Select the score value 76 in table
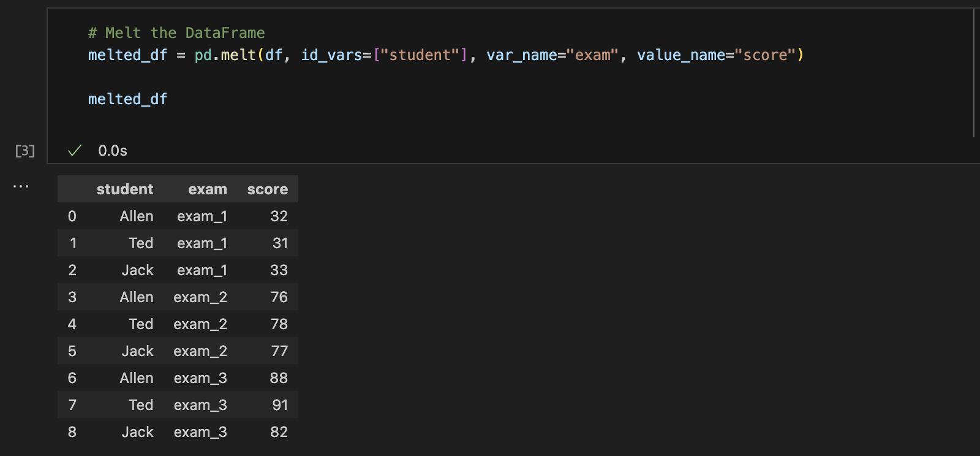980x456 pixels. tap(279, 297)
